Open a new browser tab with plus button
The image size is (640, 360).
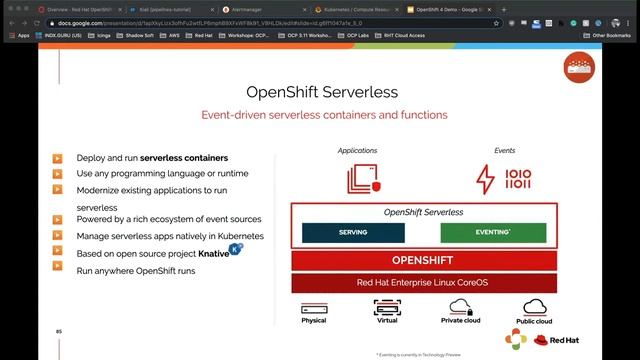[x=504, y=9]
